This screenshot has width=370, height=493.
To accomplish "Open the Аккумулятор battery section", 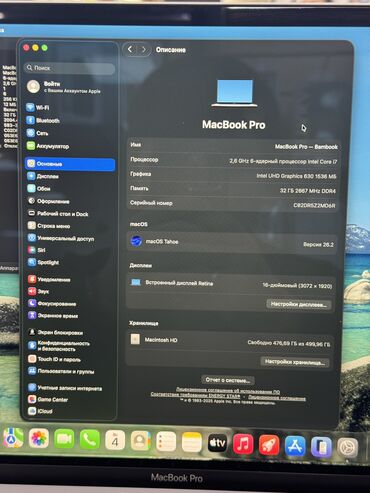I will tap(48, 146).
